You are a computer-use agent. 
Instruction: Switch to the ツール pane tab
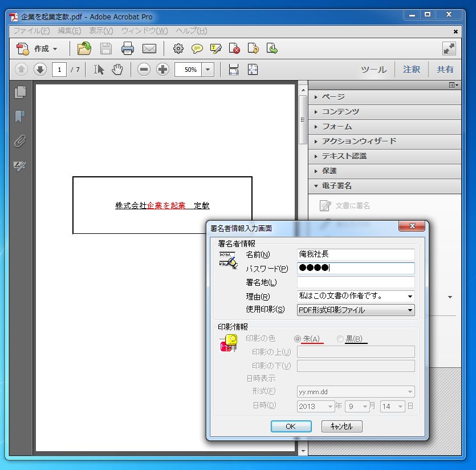(374, 70)
